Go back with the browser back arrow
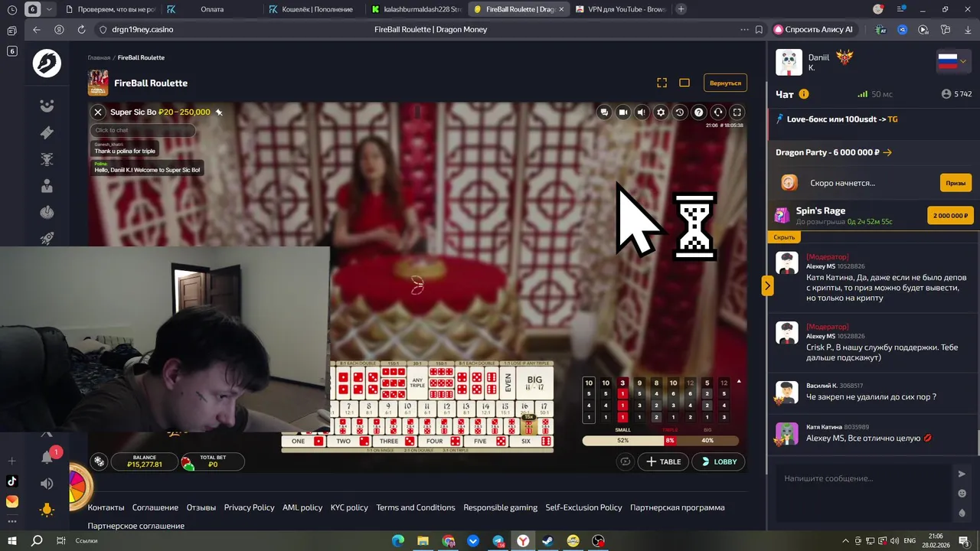The image size is (980, 551). pyautogui.click(x=37, y=30)
